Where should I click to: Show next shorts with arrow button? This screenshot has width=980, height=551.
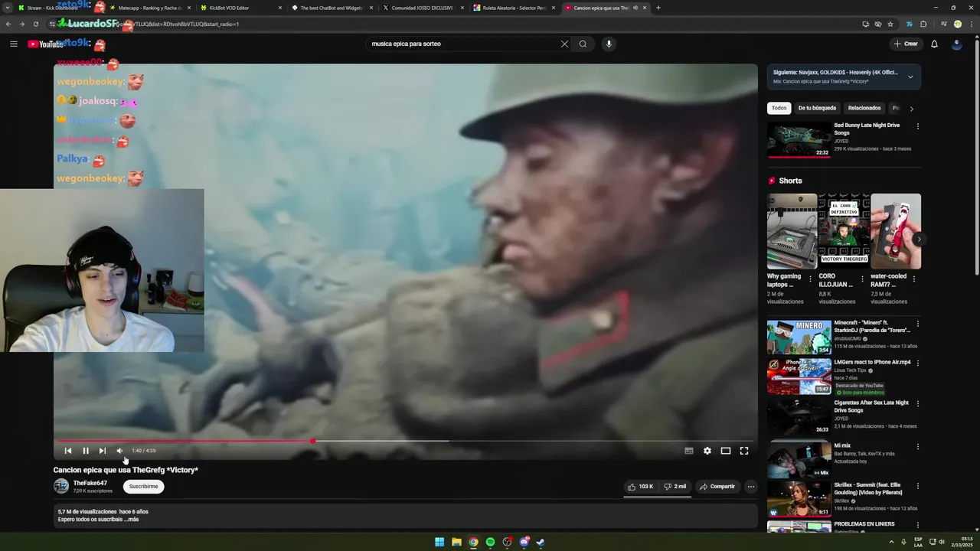919,240
